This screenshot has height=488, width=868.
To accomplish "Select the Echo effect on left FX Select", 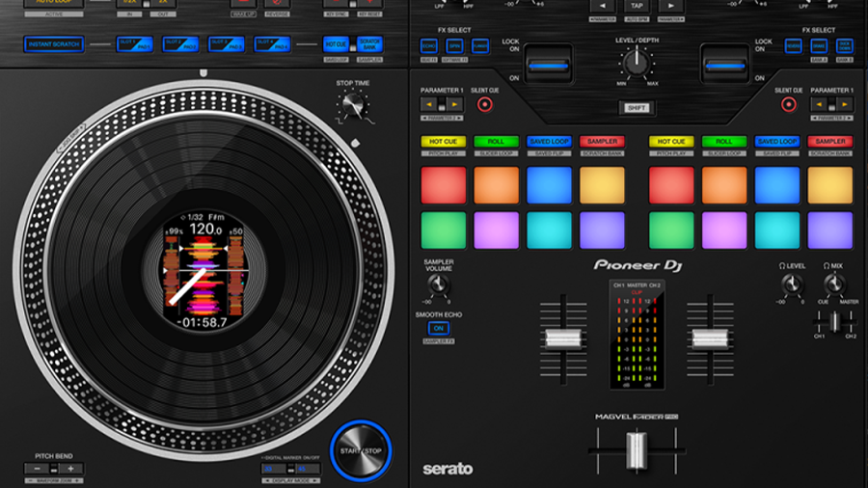I will (x=429, y=46).
